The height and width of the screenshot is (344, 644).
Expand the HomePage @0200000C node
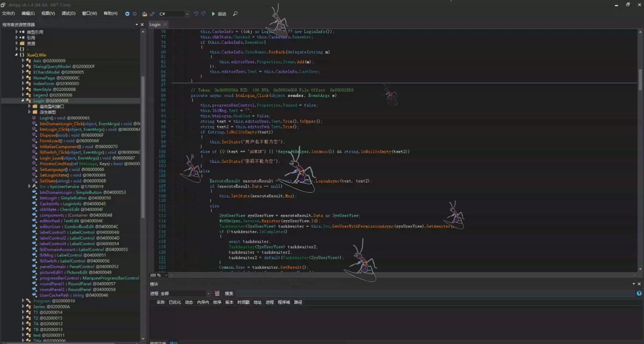tap(23, 78)
